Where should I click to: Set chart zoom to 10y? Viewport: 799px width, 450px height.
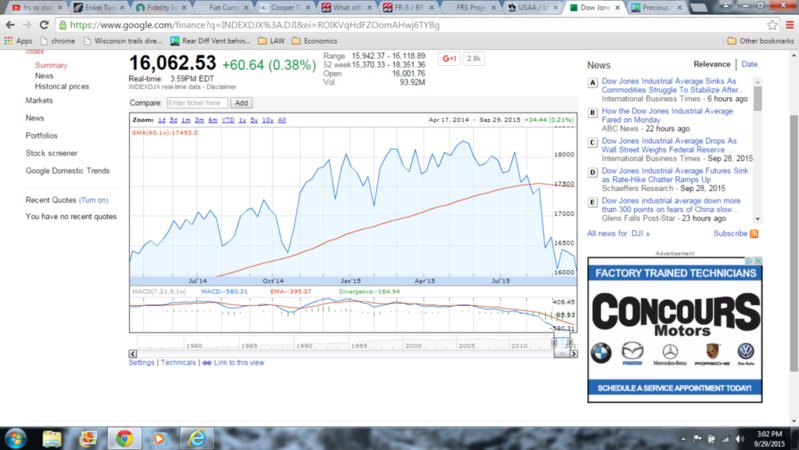[x=268, y=120]
